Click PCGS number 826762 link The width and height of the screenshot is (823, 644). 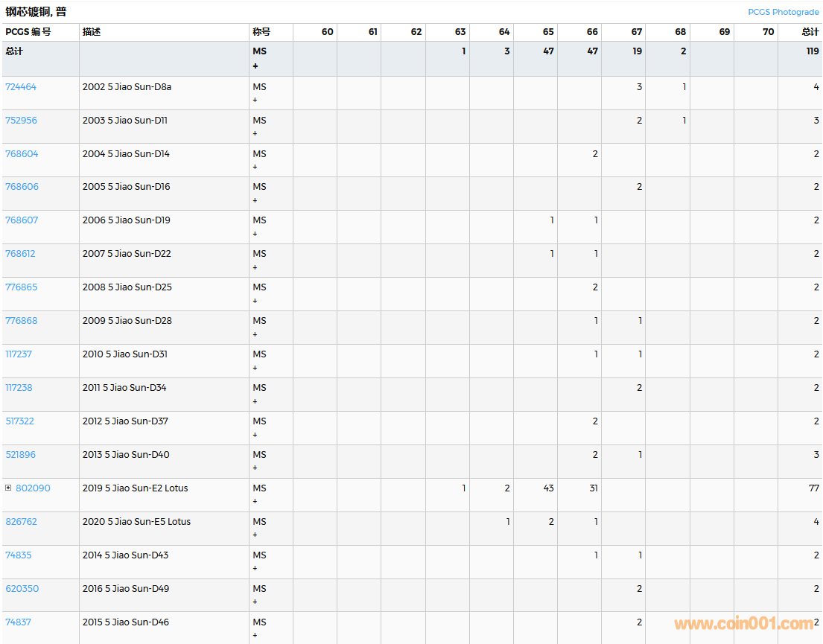tap(21, 522)
